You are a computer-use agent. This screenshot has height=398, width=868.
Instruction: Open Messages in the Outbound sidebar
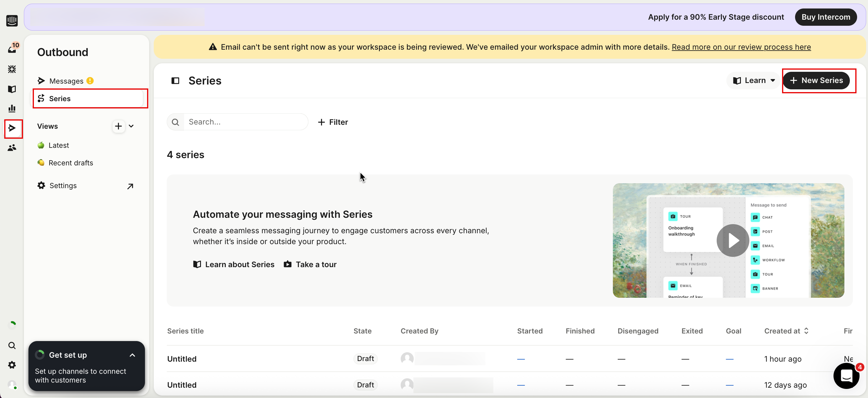(x=66, y=81)
